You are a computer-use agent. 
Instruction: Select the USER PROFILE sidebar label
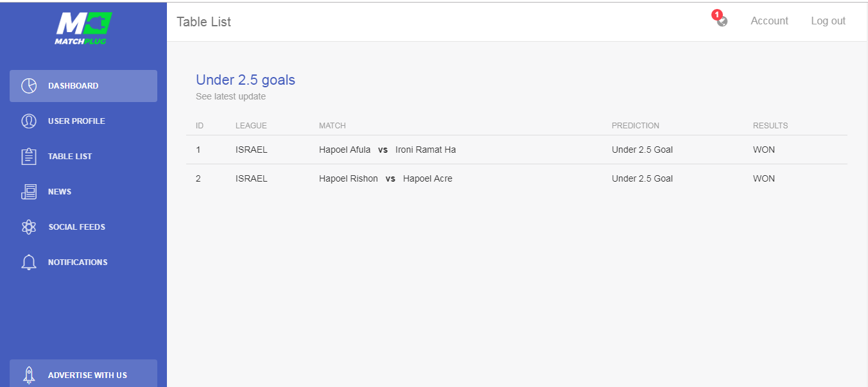(76, 121)
